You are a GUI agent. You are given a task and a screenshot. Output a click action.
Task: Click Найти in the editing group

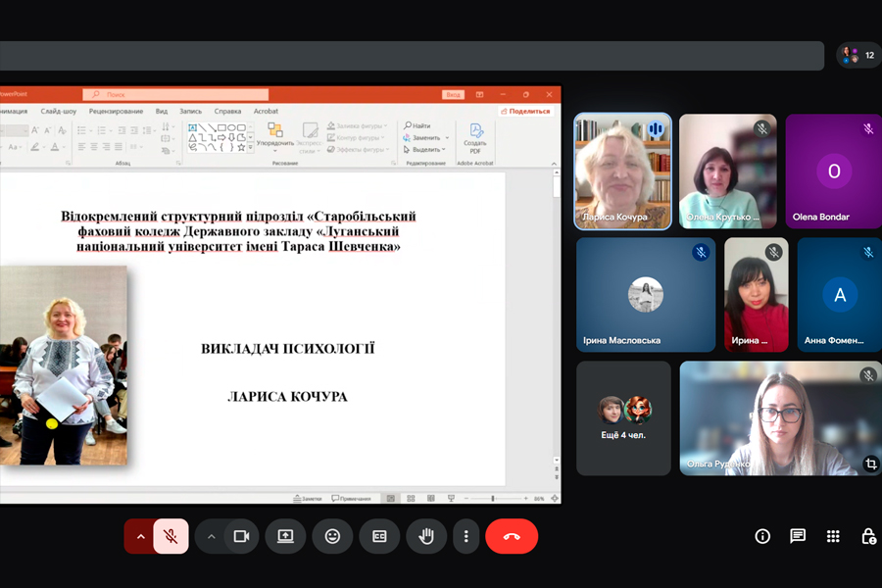tap(417, 125)
